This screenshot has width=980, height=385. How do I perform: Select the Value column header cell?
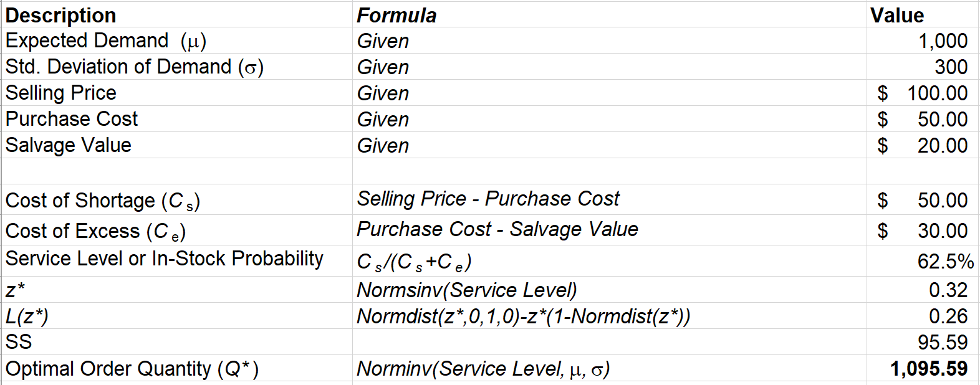[923, 15]
